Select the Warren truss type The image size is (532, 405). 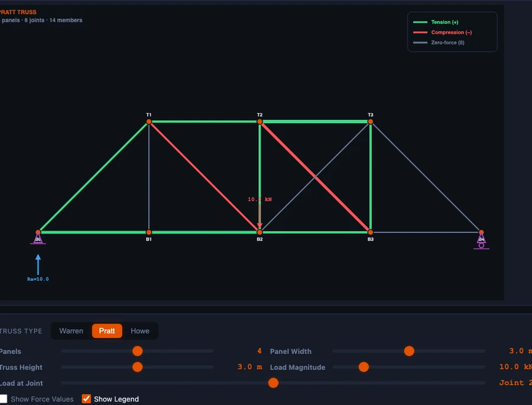click(x=71, y=331)
